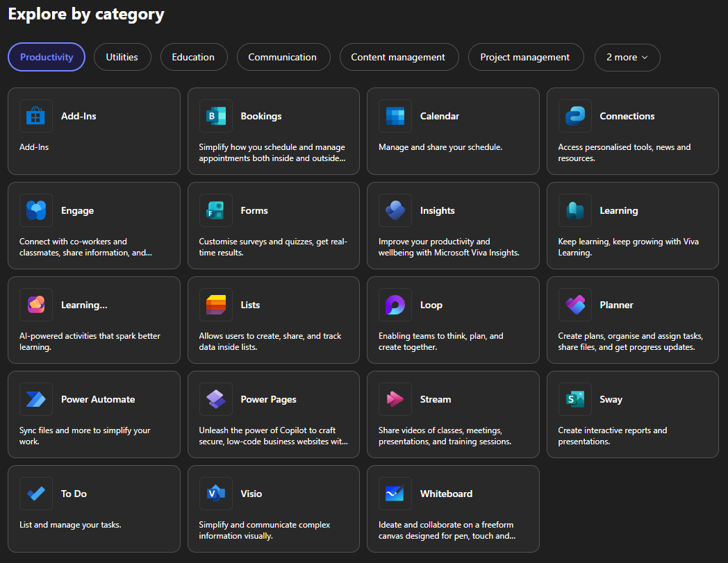Image resolution: width=728 pixels, height=563 pixels.
Task: Click the Stream app icon
Action: click(x=395, y=399)
